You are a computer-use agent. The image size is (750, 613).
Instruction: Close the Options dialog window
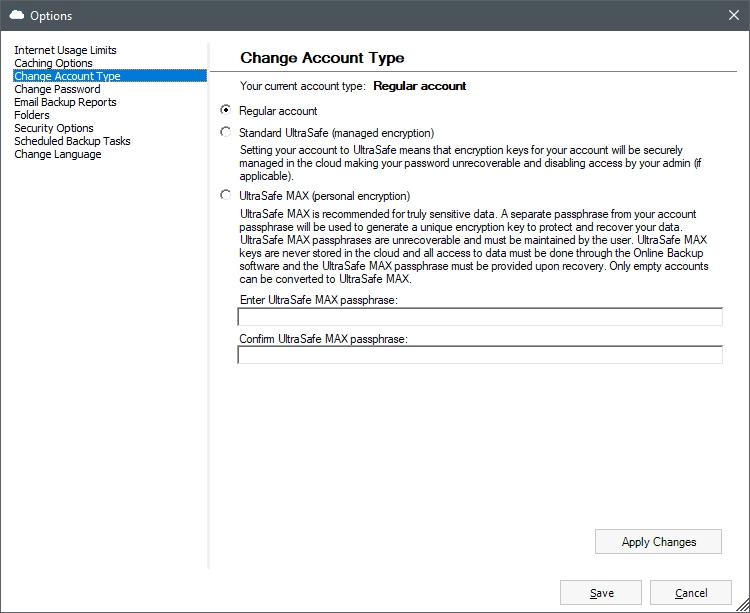(x=734, y=15)
